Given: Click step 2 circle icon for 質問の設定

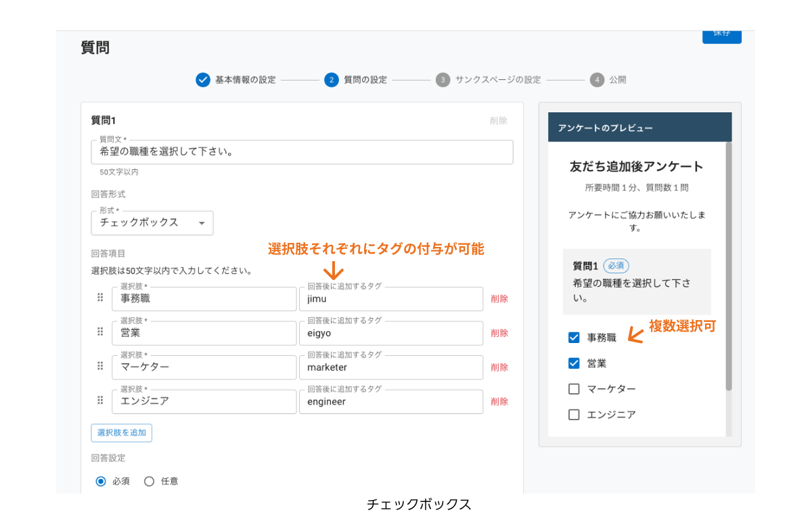Looking at the screenshot, I should (332, 80).
